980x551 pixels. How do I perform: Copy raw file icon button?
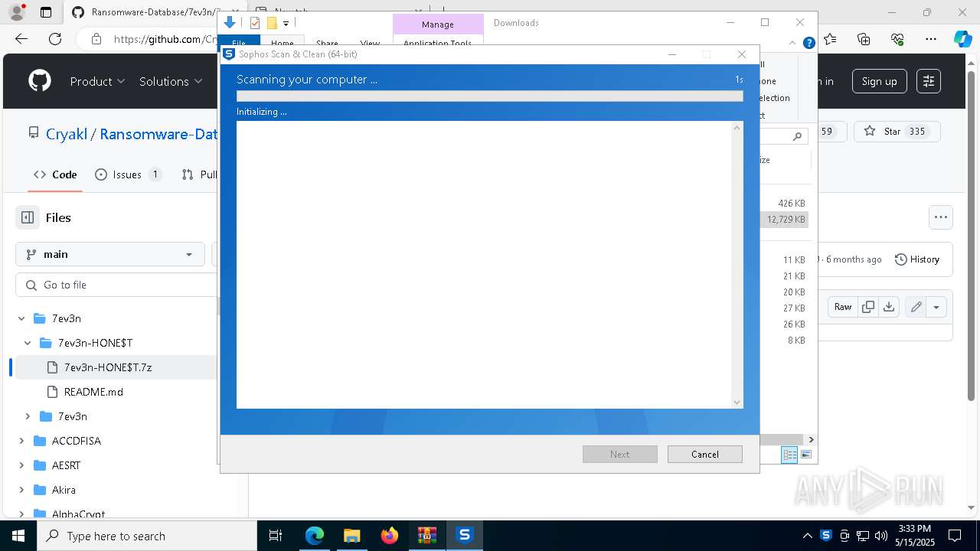click(868, 307)
